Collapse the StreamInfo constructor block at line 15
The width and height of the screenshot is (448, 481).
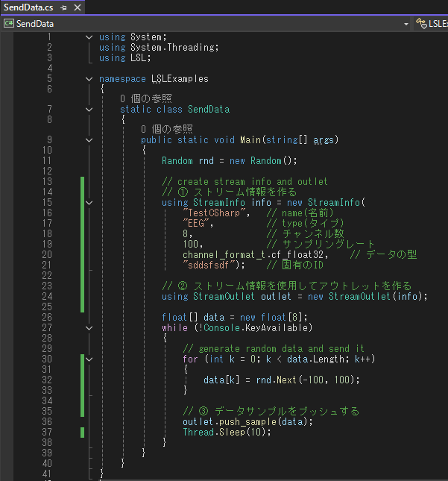tap(89, 203)
